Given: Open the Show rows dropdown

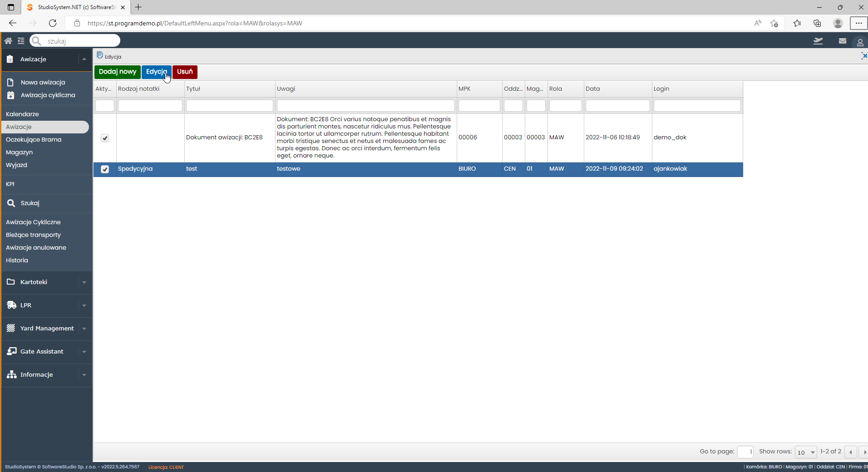Looking at the screenshot, I should 806,452.
